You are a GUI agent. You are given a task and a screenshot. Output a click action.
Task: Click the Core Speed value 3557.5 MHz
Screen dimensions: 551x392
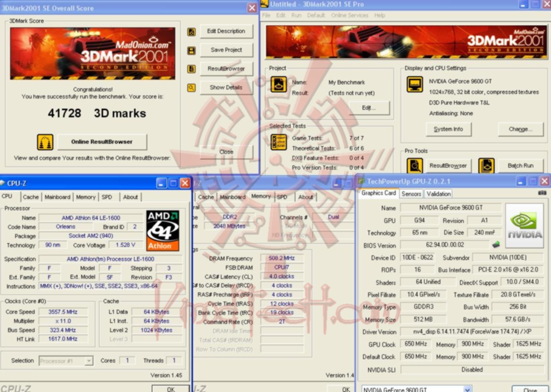coord(63,312)
